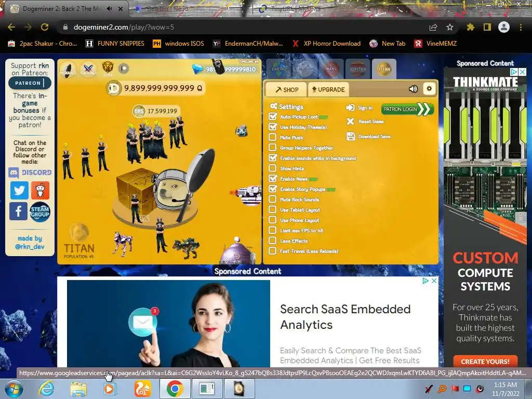Open the Twitter social icon
The height and width of the screenshot is (399, 532).
pyautogui.click(x=19, y=190)
